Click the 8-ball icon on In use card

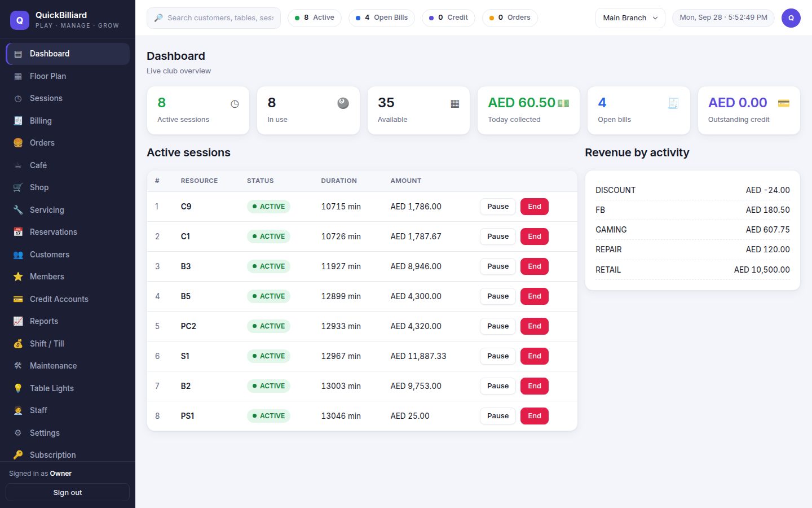coord(343,103)
